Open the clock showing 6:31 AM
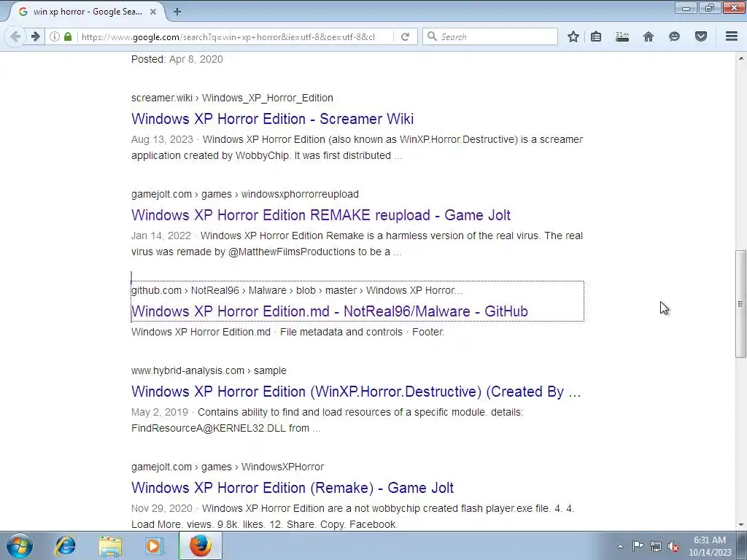 click(x=710, y=546)
